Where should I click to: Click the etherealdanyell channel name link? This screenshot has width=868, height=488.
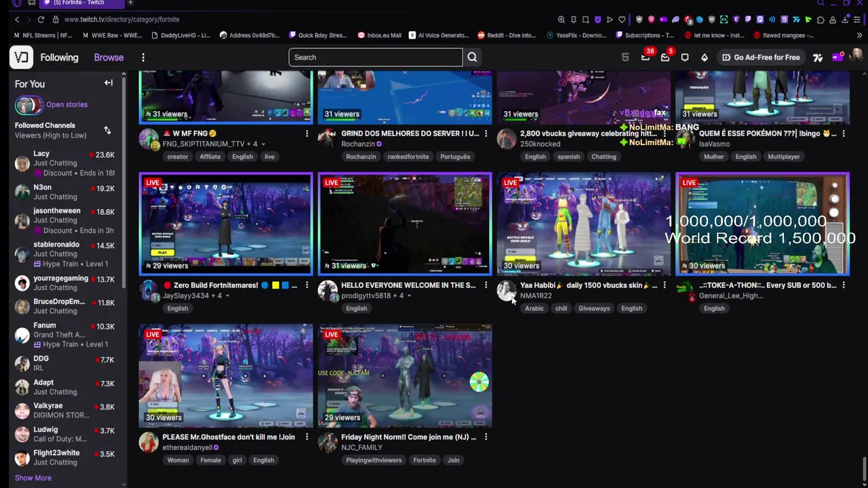[x=187, y=448]
